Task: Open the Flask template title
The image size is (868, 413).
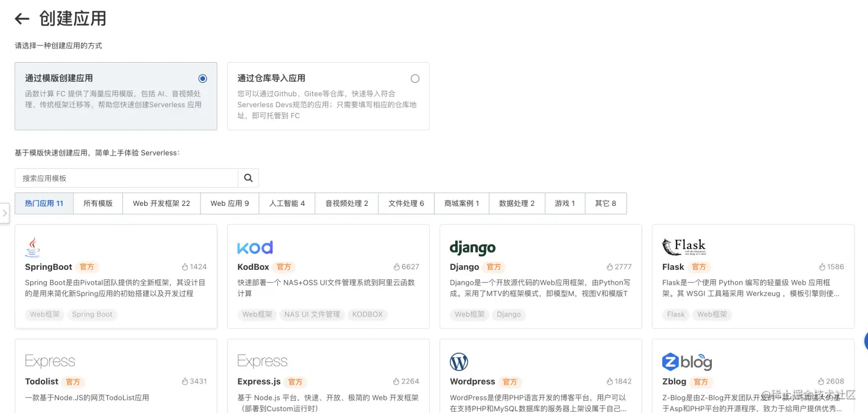Action: (x=673, y=267)
